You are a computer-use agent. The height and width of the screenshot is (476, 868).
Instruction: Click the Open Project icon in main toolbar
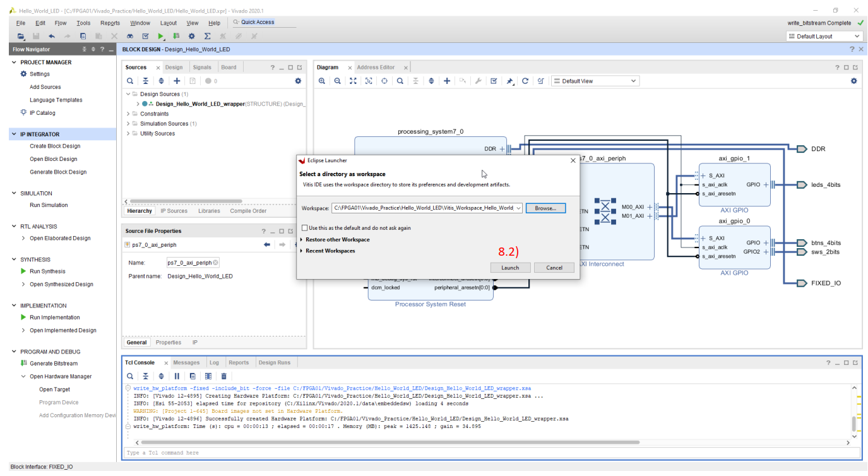(21, 36)
